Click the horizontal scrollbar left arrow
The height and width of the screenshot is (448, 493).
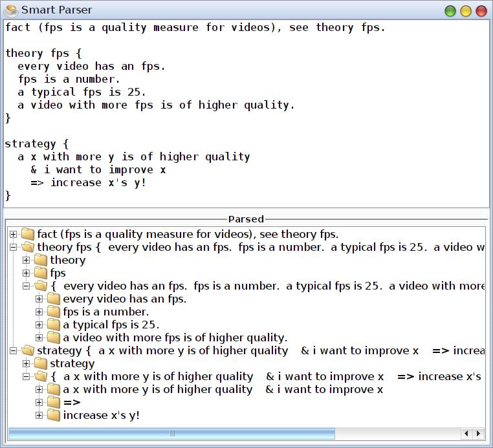467,433
